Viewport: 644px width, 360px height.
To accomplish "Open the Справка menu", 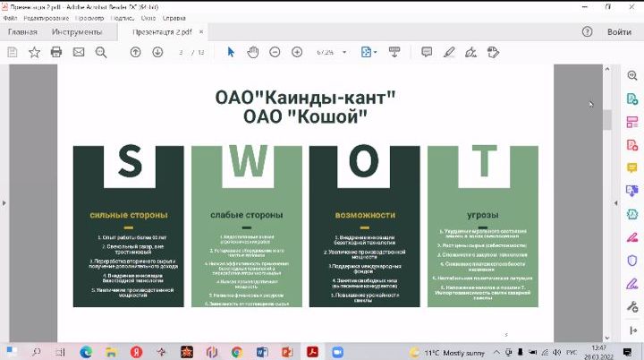I will click(x=174, y=18).
